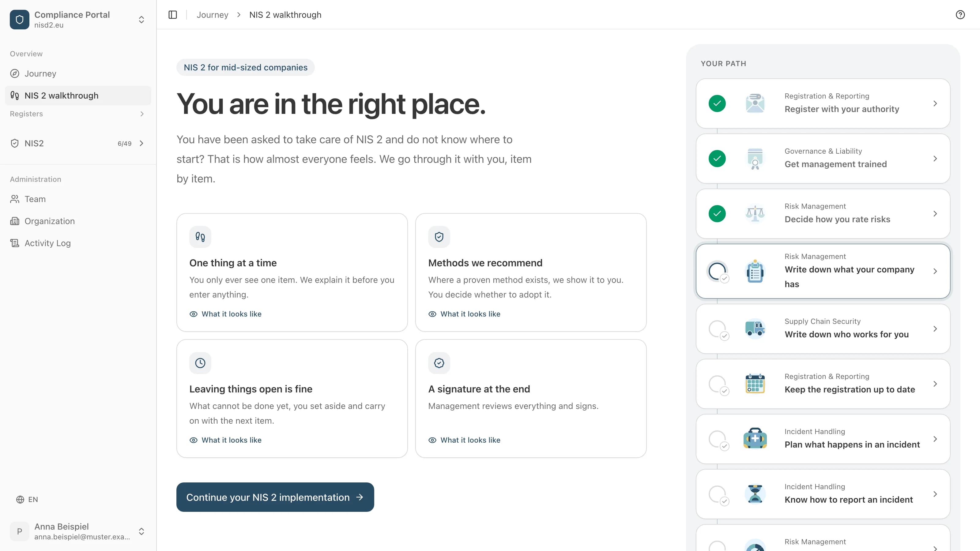The image size is (980, 551).
Task: Click the Compliance Portal shield logo
Action: (19, 19)
